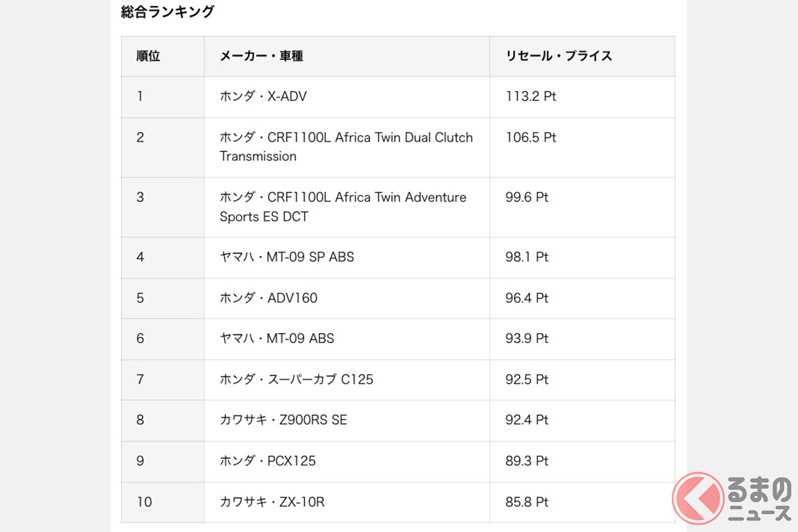
Task: Select the ホンダ・スーパーカブ C125 entry
Action: (x=297, y=380)
